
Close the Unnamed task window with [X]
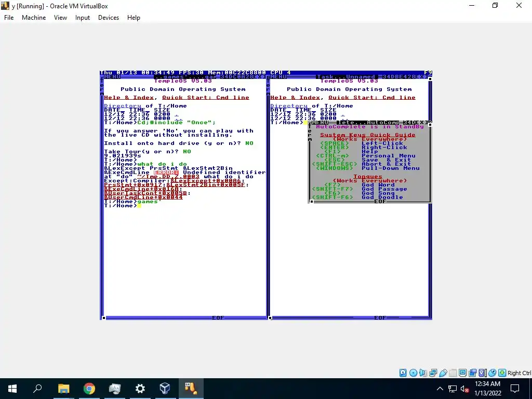(422, 77)
